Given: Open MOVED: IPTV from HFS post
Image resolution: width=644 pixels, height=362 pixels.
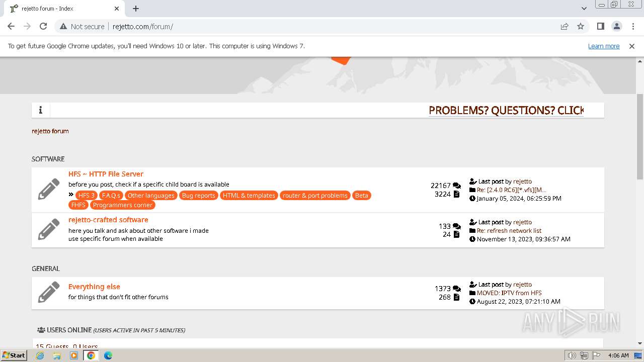Looking at the screenshot, I should coord(509,293).
